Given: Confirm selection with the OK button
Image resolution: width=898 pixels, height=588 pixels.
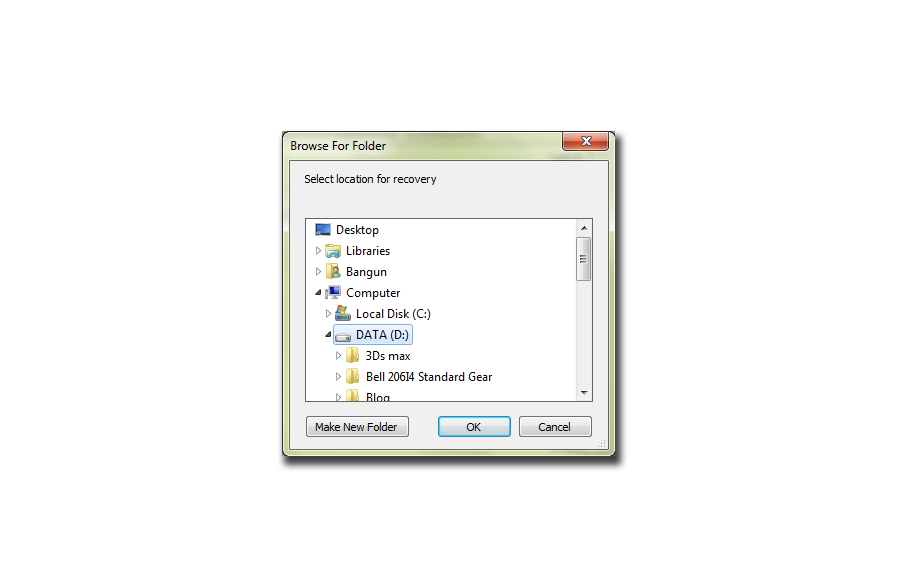Looking at the screenshot, I should 474,427.
